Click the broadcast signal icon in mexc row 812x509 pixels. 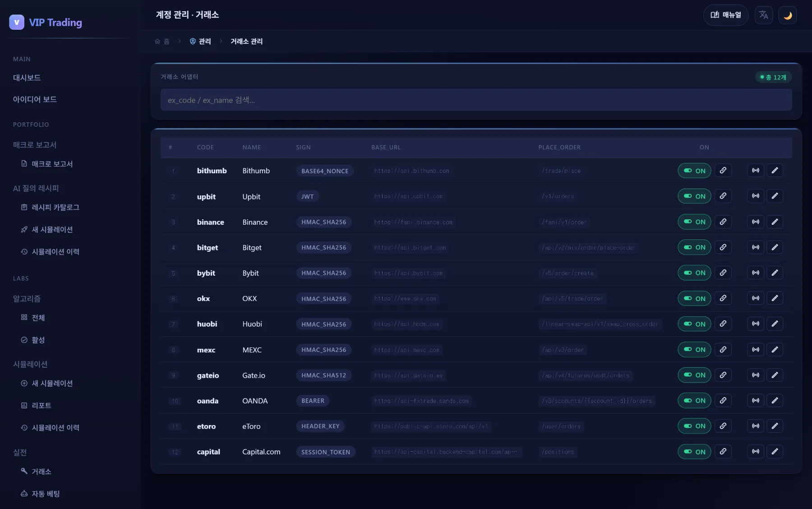click(756, 350)
